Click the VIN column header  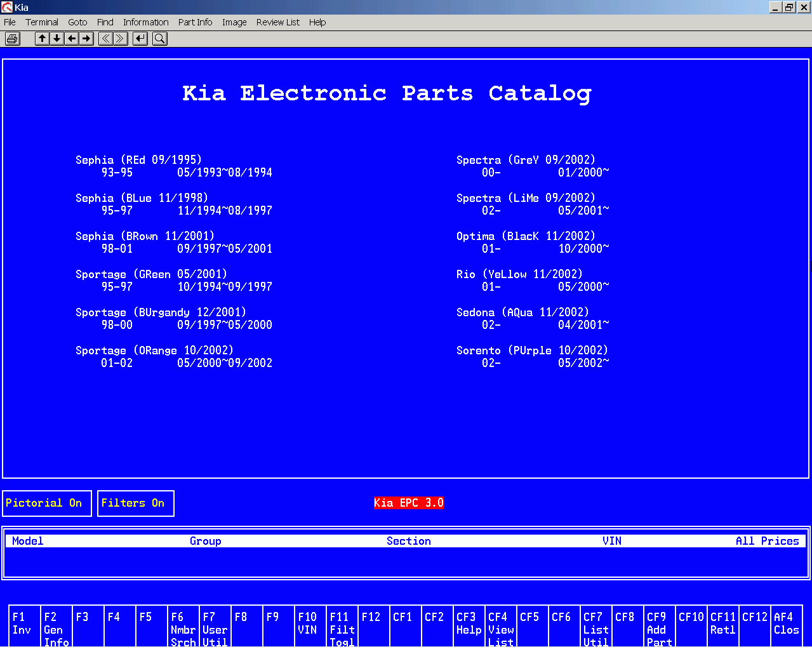(612, 541)
